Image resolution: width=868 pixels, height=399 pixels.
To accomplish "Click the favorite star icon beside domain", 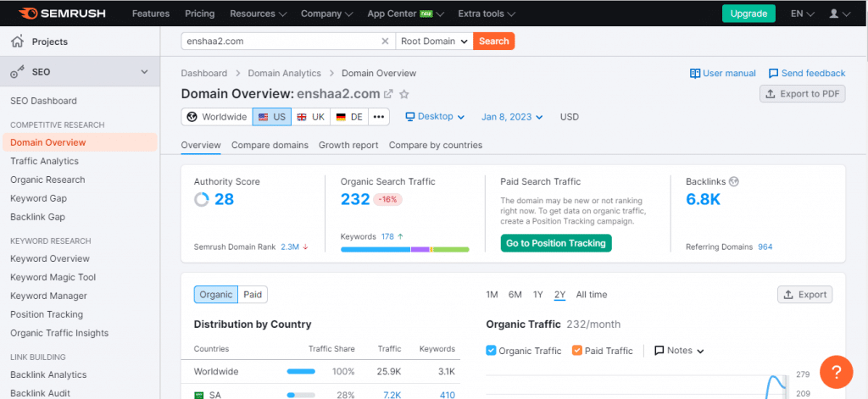I will click(404, 94).
